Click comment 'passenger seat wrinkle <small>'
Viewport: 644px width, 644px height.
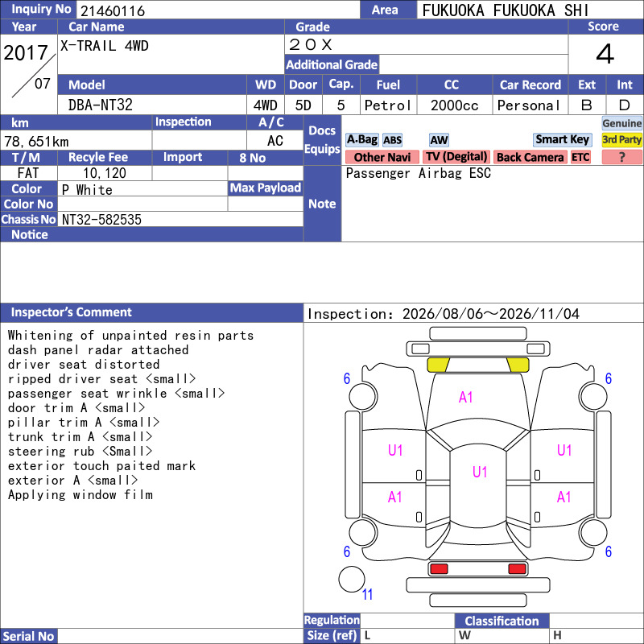(116, 393)
